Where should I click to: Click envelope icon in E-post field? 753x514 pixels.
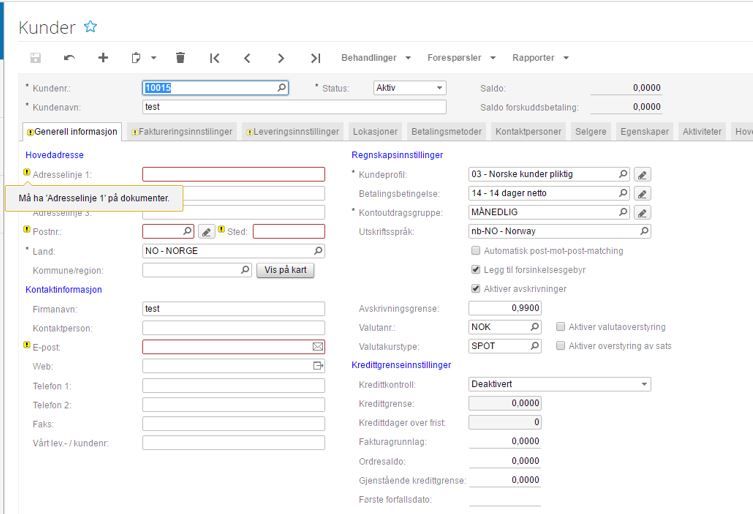318,346
